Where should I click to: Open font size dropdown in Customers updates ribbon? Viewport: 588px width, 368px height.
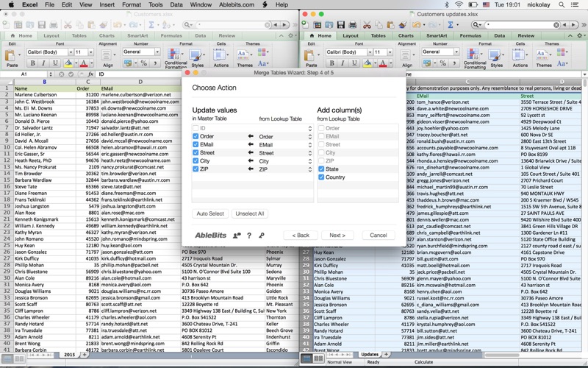pos(390,52)
